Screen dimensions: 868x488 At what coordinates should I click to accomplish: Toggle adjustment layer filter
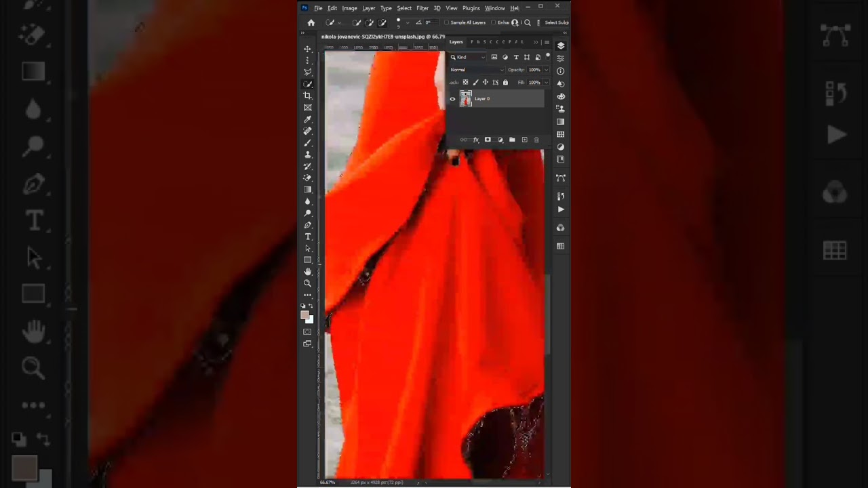(x=505, y=57)
